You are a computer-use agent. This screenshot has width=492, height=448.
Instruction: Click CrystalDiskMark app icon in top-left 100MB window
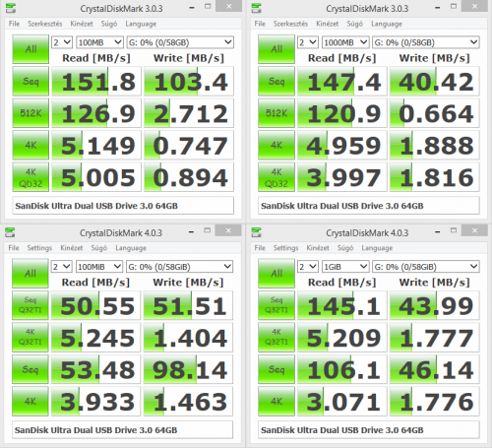[11, 8]
